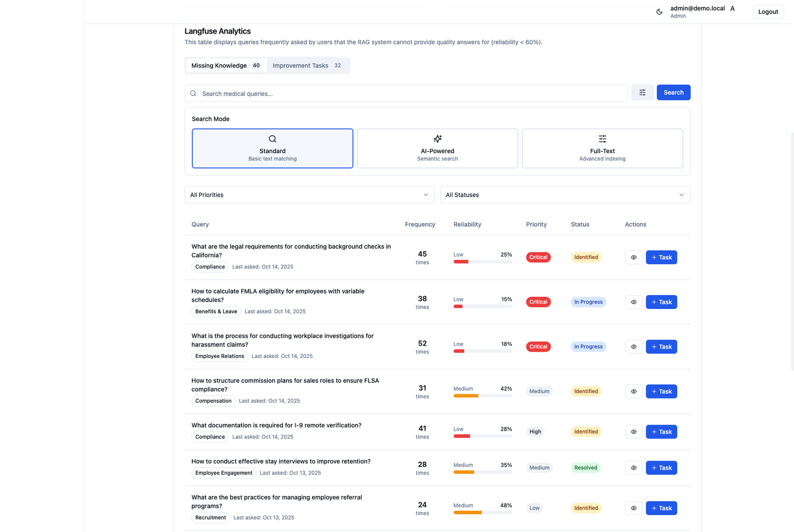
Task: Click the filter sliders icon beside Search
Action: click(642, 93)
